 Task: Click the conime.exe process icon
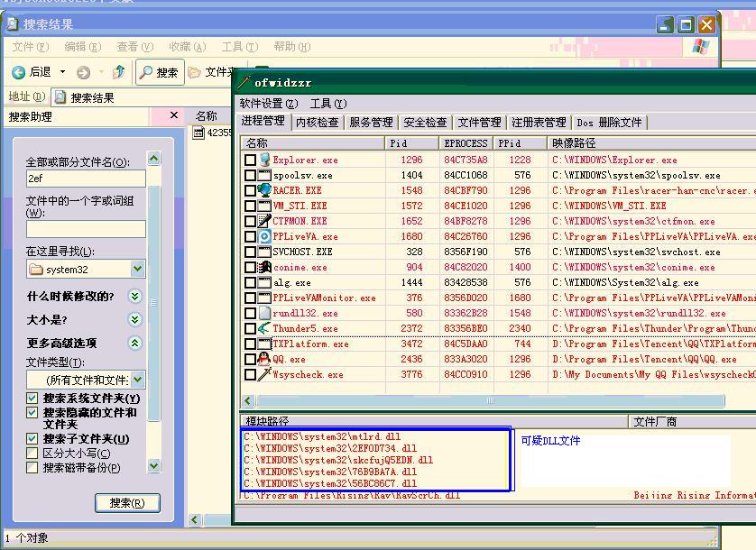pyautogui.click(x=264, y=267)
